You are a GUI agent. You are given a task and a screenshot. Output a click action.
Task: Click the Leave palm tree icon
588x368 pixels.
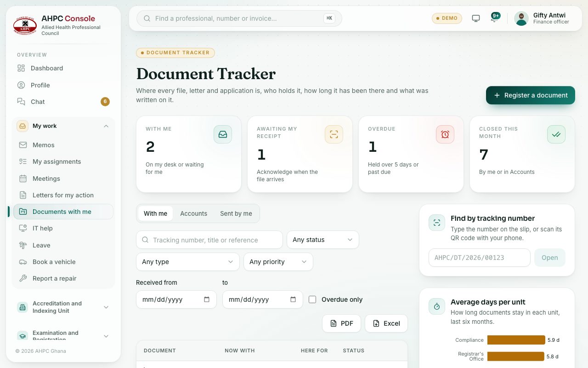click(23, 245)
